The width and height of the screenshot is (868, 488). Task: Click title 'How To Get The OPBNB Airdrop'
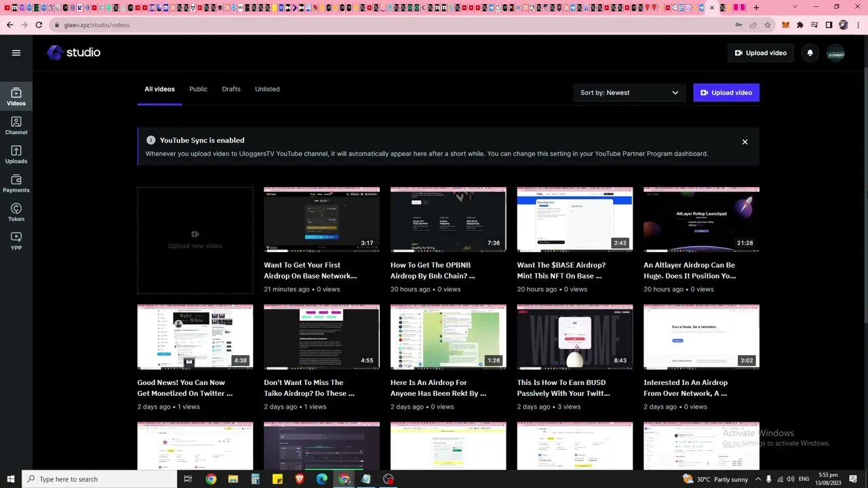coord(433,270)
